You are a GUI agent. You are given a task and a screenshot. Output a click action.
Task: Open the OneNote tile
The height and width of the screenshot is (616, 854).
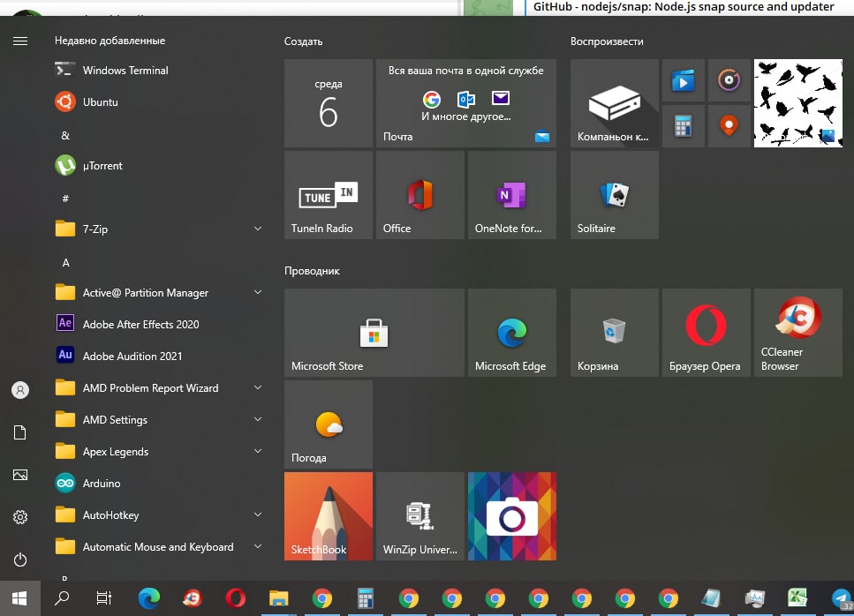click(511, 195)
